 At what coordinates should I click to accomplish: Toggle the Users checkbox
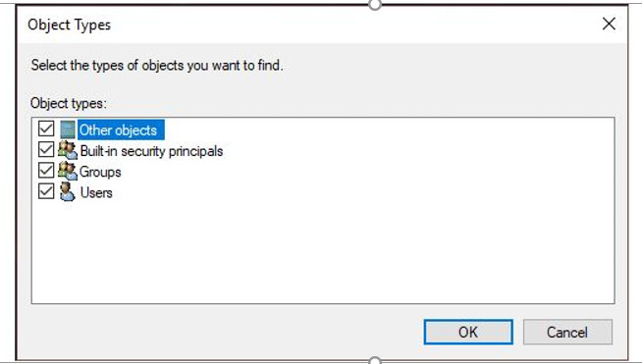point(46,191)
